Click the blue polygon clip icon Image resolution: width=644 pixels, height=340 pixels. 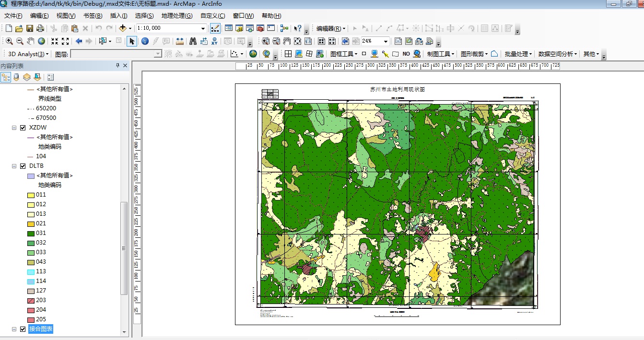[494, 54]
